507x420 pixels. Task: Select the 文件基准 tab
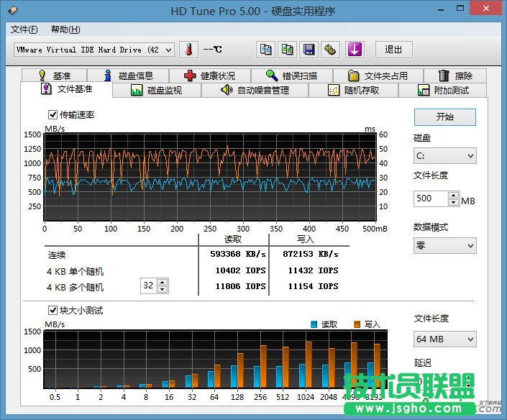(x=67, y=89)
